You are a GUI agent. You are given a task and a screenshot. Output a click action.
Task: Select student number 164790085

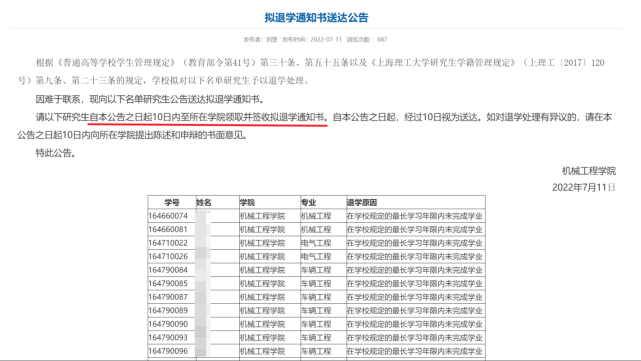pyautogui.click(x=168, y=283)
